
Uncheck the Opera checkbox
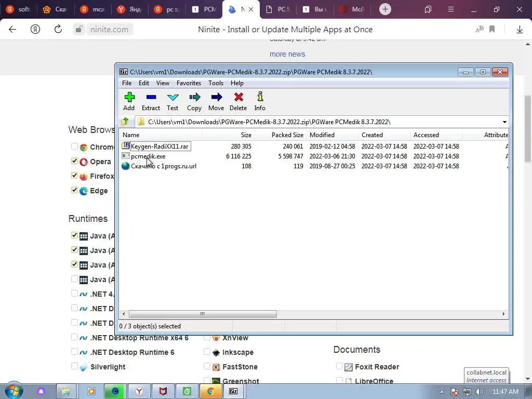[x=74, y=161]
